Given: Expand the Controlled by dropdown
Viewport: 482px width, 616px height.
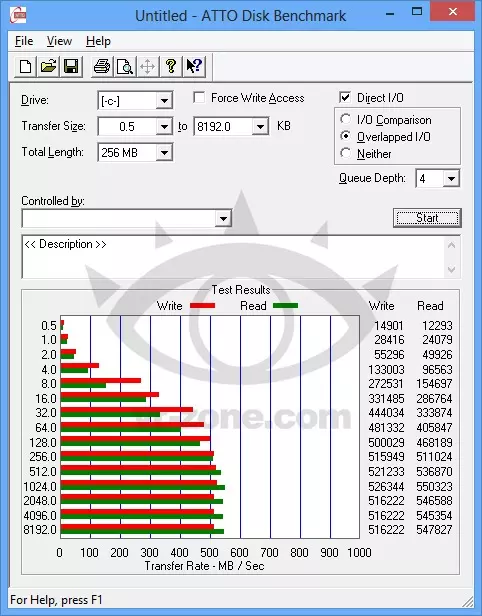Looking at the screenshot, I should point(223,218).
